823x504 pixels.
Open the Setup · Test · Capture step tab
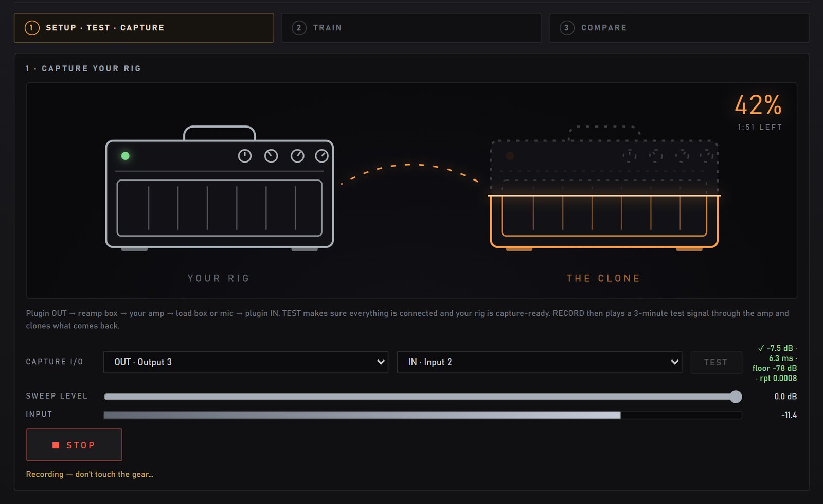(x=144, y=28)
